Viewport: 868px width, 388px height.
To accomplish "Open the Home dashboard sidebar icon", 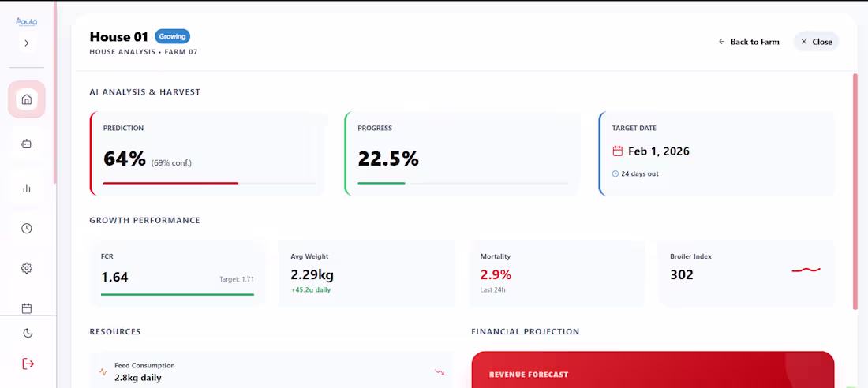I will pyautogui.click(x=26, y=99).
